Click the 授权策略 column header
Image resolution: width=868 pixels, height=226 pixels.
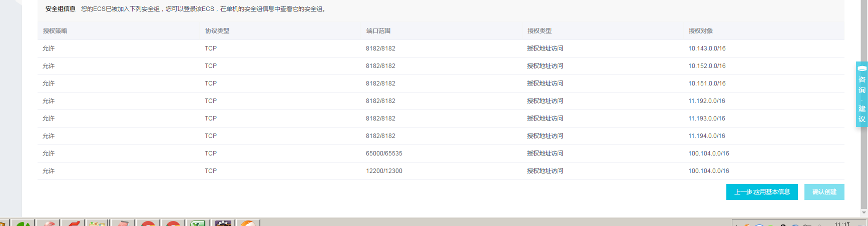55,31
